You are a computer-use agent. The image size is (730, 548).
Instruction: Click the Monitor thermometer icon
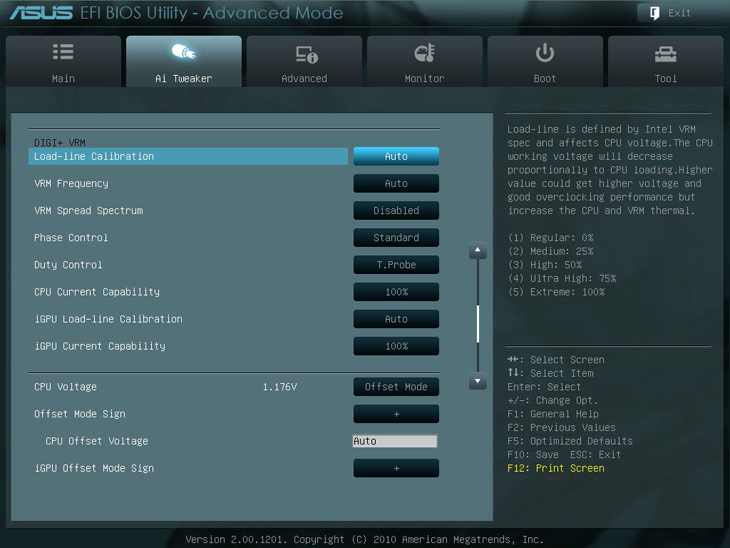click(424, 53)
